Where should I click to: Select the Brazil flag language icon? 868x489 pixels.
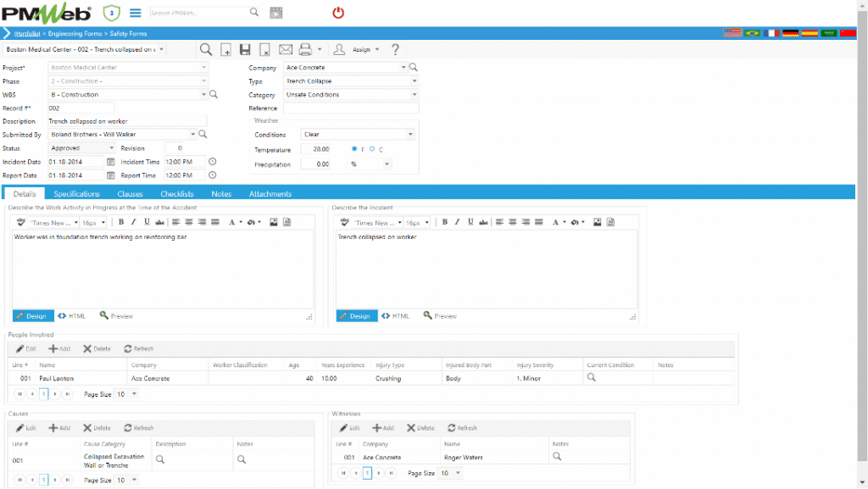(753, 33)
